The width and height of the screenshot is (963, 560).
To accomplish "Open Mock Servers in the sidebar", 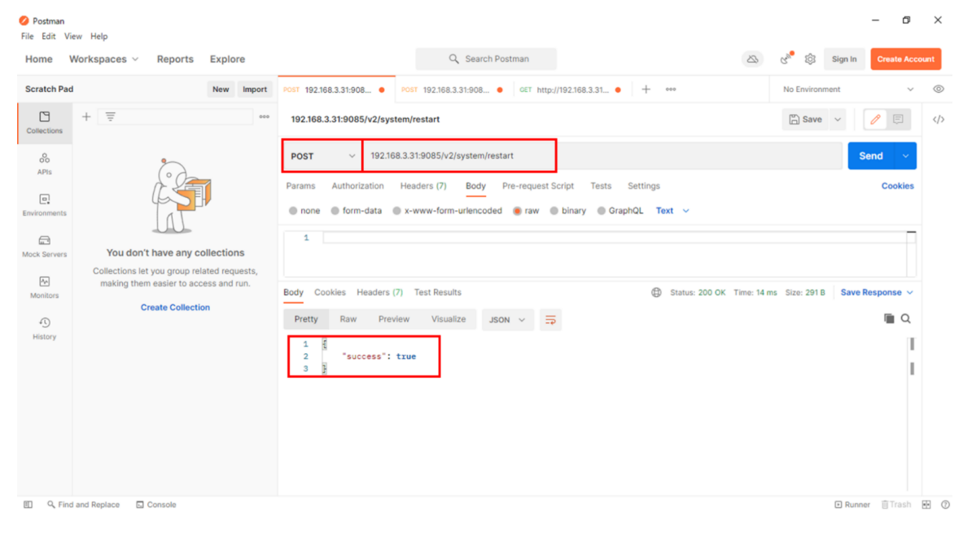I will pyautogui.click(x=44, y=246).
